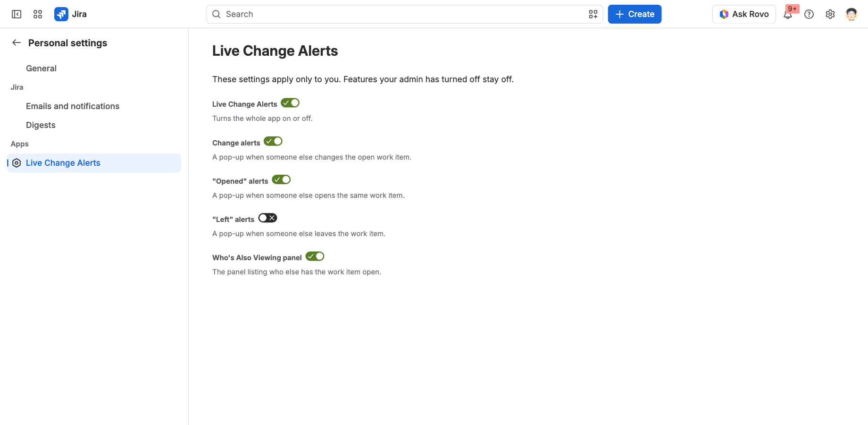Open the General settings page
Screen dimensions: 868x425
[x=94, y=68]
